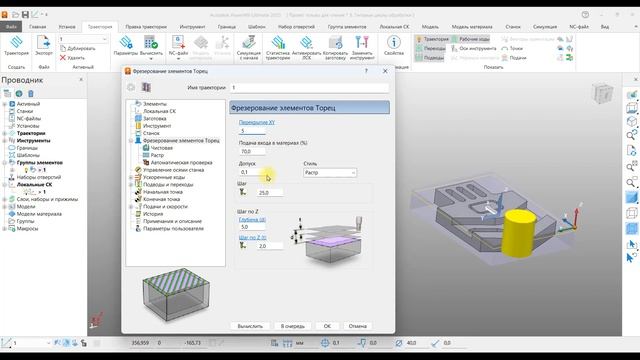640x360 pixels.
Task: Click the calculate icon beside Шаг по Z 2.0
Action: [243, 245]
